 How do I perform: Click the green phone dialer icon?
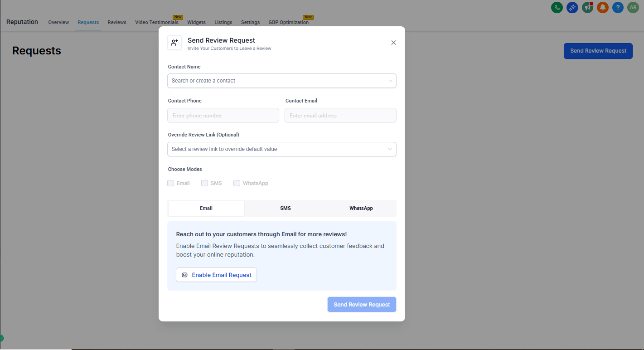(x=557, y=7)
